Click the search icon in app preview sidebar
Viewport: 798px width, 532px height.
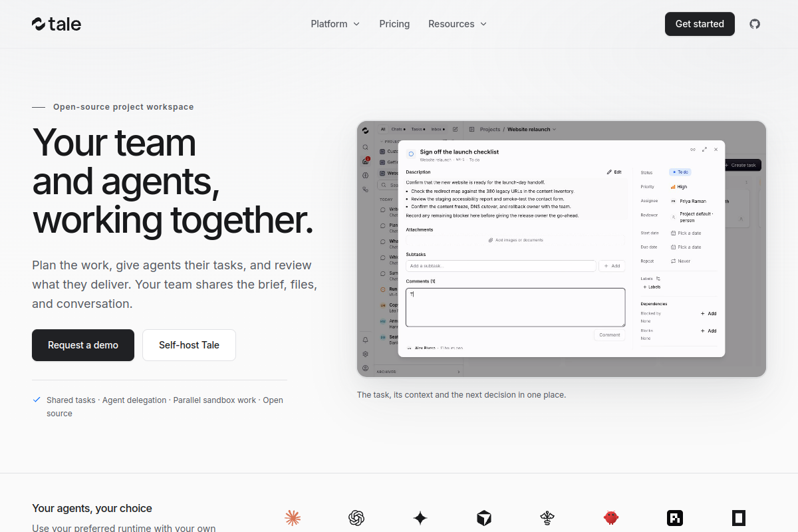pyautogui.click(x=365, y=147)
